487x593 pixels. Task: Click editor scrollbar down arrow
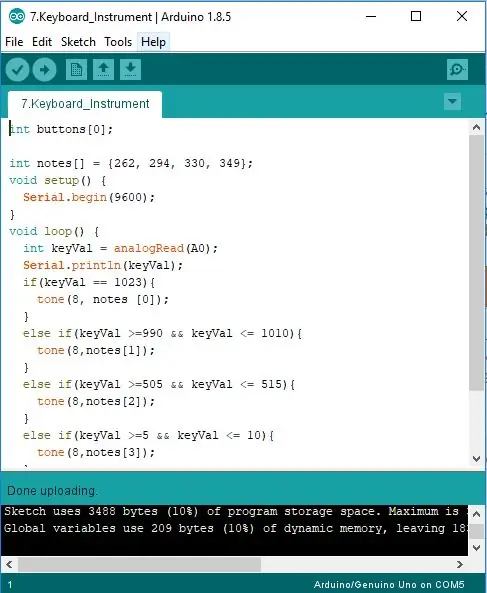point(476,459)
